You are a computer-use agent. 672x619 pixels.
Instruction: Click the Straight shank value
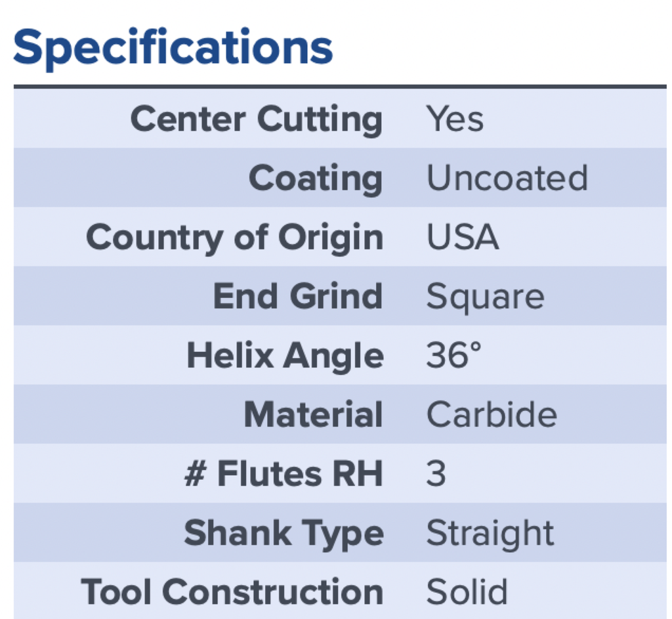(x=490, y=534)
